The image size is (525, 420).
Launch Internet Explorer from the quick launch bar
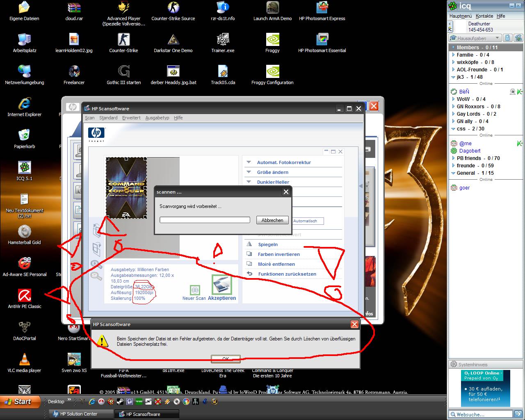tap(92, 402)
